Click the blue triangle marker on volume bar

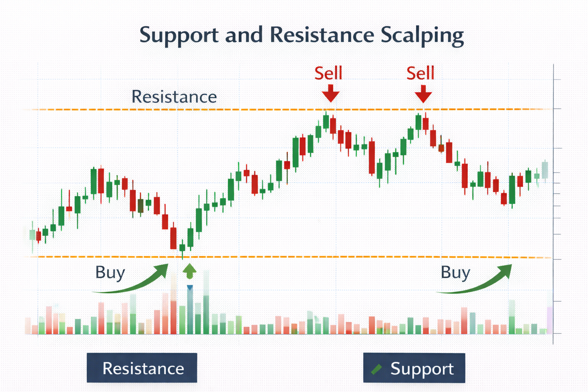pos(190,287)
